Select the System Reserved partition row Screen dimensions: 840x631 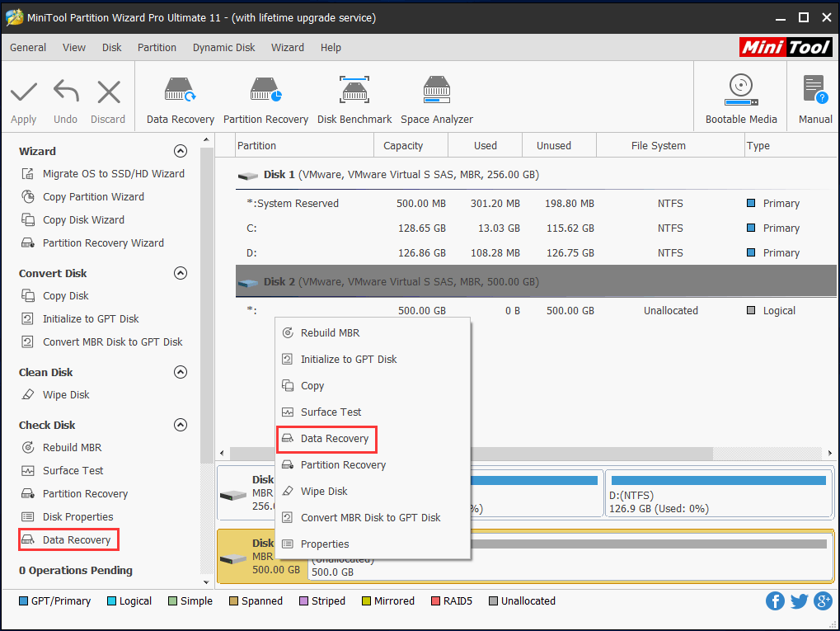[x=536, y=203]
